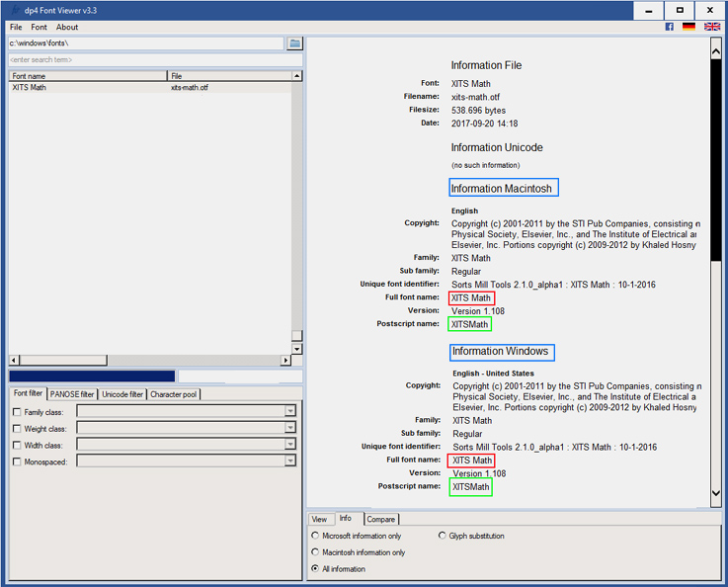Enable the Family class checkbox

coord(16,412)
